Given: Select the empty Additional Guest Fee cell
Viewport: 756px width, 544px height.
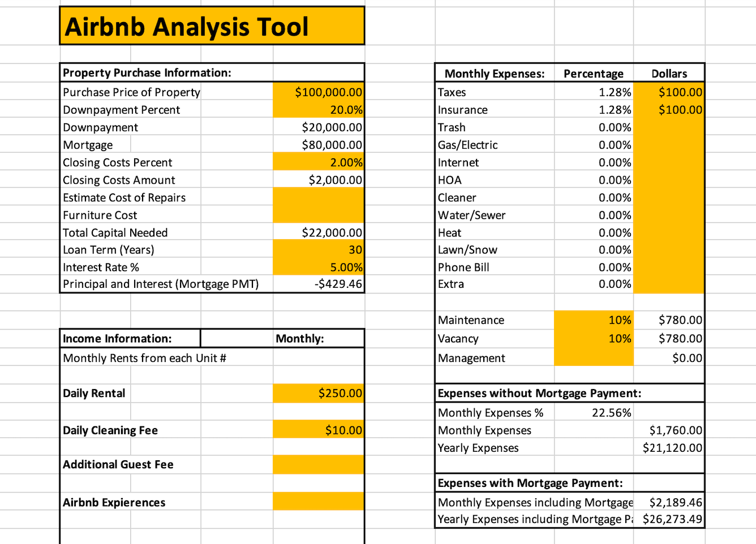Looking at the screenshot, I should tap(319, 464).
